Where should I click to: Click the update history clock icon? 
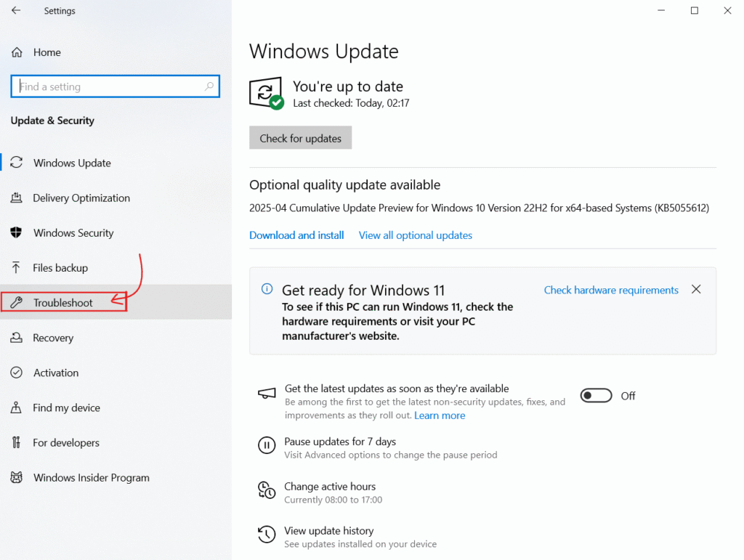point(267,535)
